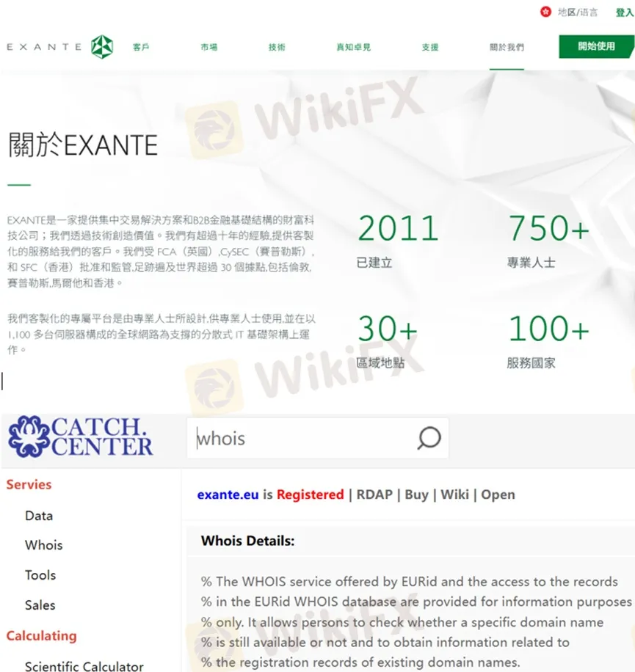Image resolution: width=635 pixels, height=672 pixels.
Task: Open the Tools sidebar item
Action: (40, 575)
